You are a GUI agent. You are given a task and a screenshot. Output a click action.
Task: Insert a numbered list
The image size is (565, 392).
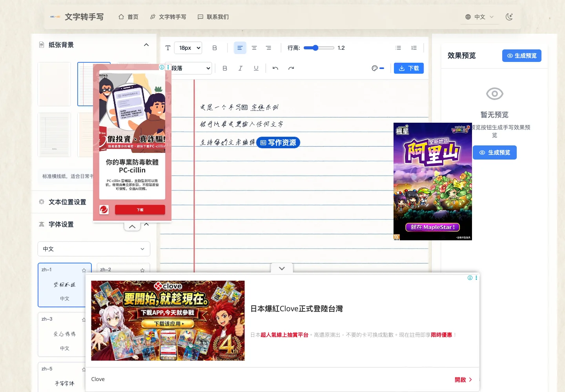[x=414, y=48]
